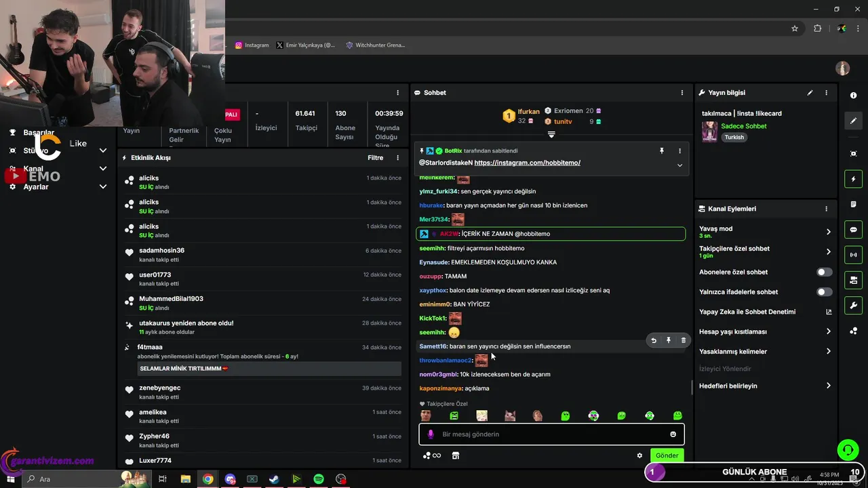The height and width of the screenshot is (488, 868).
Task: Click purple microphone icon in message box
Action: coord(431,434)
